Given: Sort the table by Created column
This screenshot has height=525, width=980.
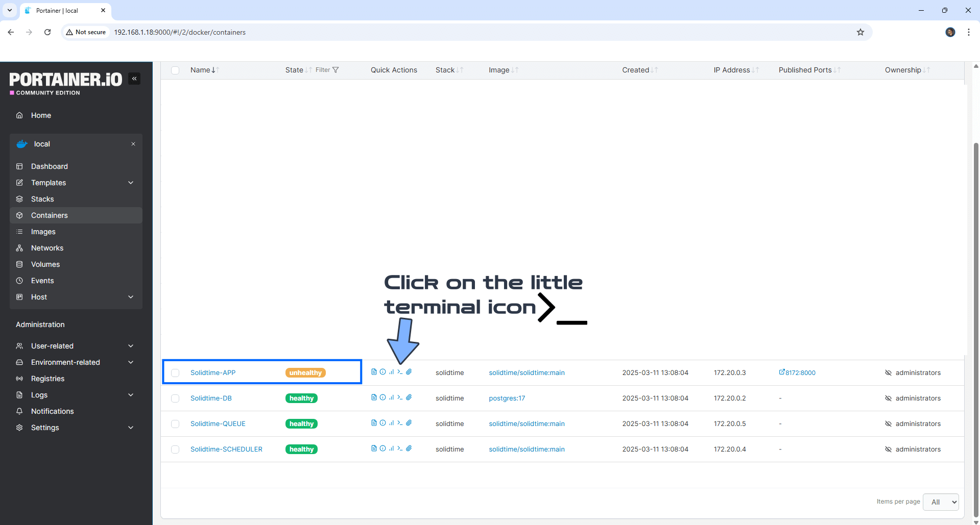Looking at the screenshot, I should [636, 70].
